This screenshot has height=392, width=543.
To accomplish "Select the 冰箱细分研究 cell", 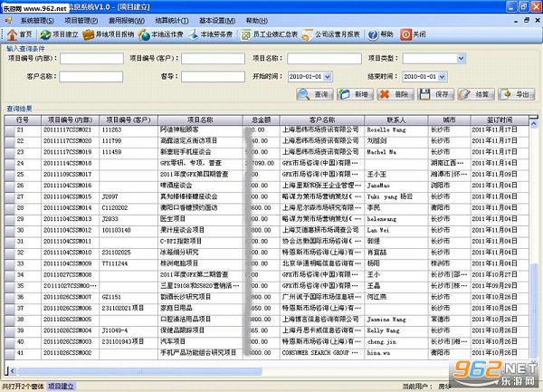I will (x=200, y=253).
